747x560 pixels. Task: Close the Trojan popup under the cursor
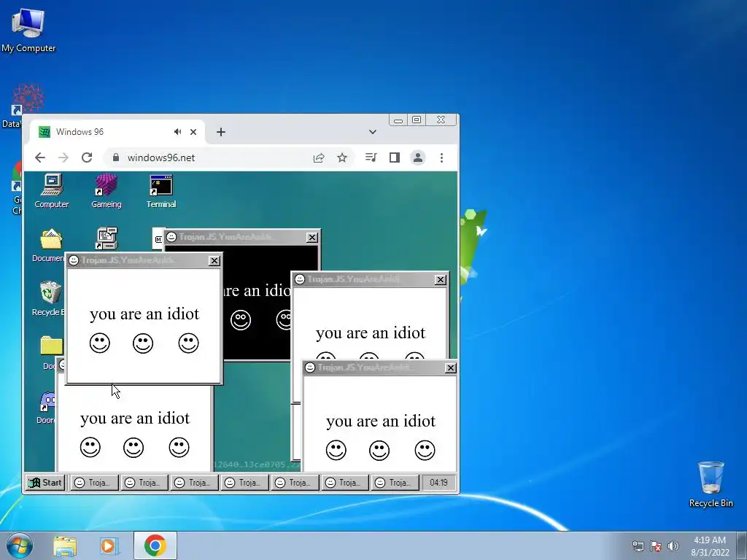pyautogui.click(x=214, y=260)
